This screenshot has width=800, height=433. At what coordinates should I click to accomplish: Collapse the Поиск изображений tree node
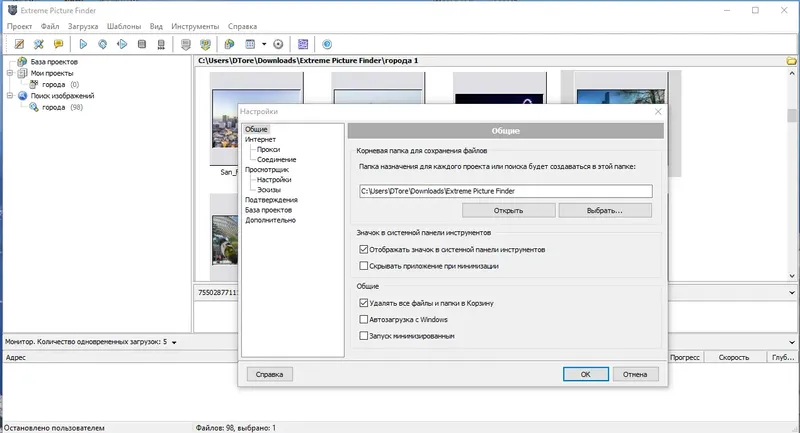coord(10,96)
